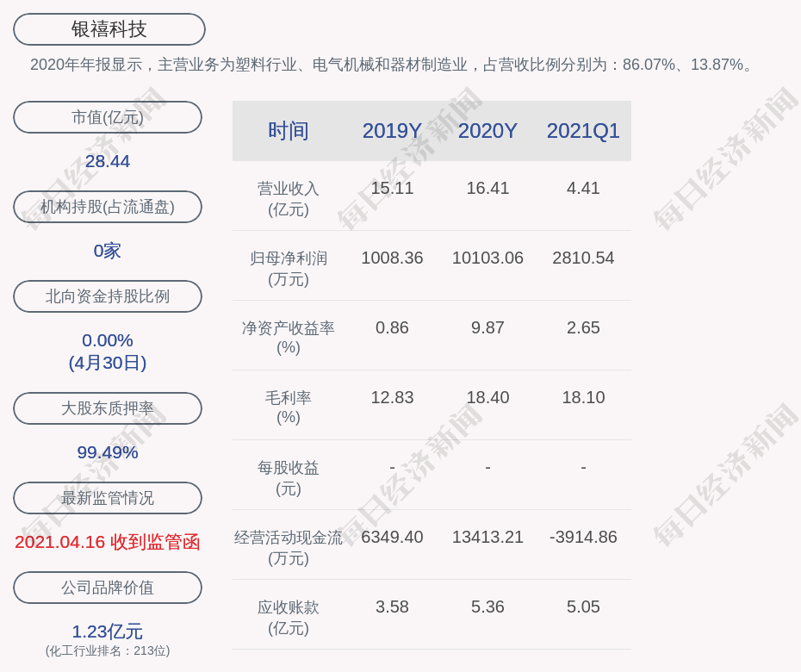Image resolution: width=801 pixels, height=672 pixels.
Task: Click revenue value 16.41
Action: pos(487,188)
